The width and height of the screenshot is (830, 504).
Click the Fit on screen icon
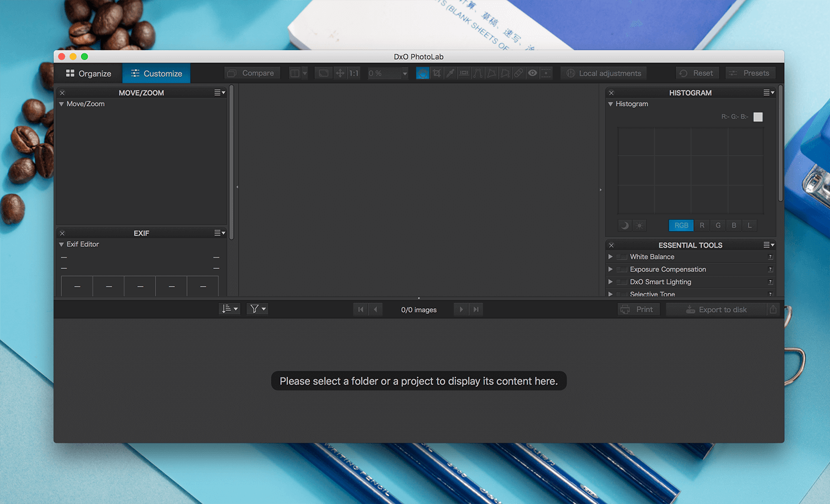click(x=324, y=73)
